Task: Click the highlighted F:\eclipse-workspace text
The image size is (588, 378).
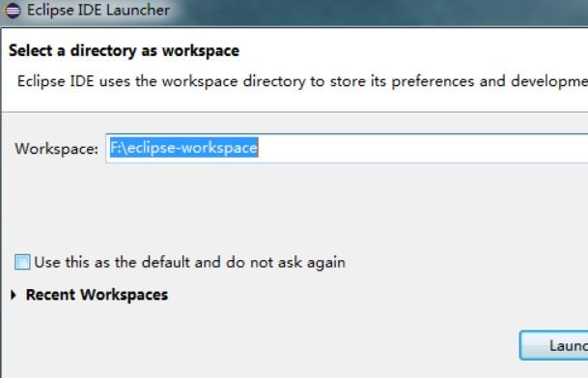Action: [183, 148]
